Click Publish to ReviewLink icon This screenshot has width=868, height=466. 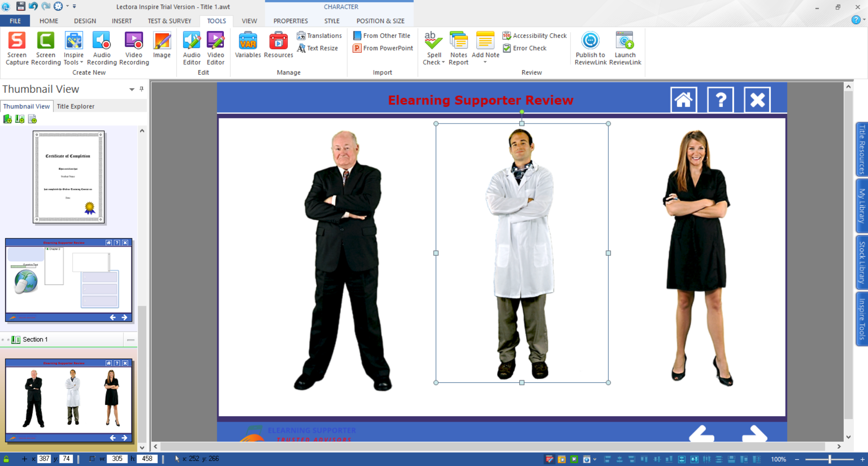tap(590, 41)
